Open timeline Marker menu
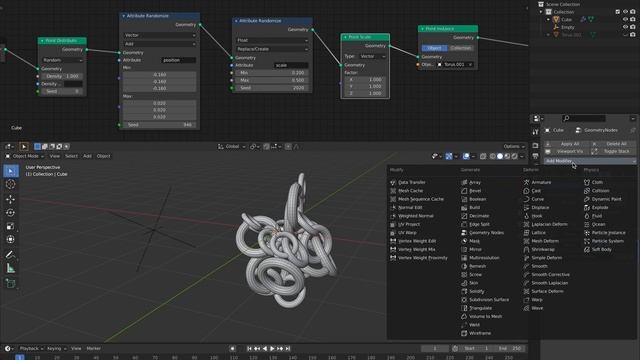640x360 pixels. pyautogui.click(x=93, y=349)
